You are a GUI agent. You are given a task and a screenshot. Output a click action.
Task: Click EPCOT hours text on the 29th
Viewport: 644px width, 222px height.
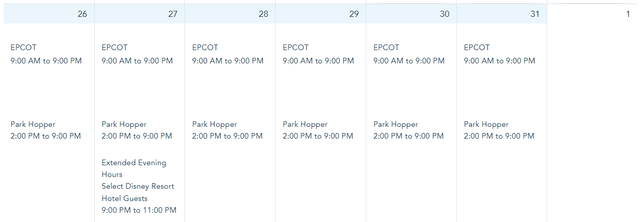point(318,61)
